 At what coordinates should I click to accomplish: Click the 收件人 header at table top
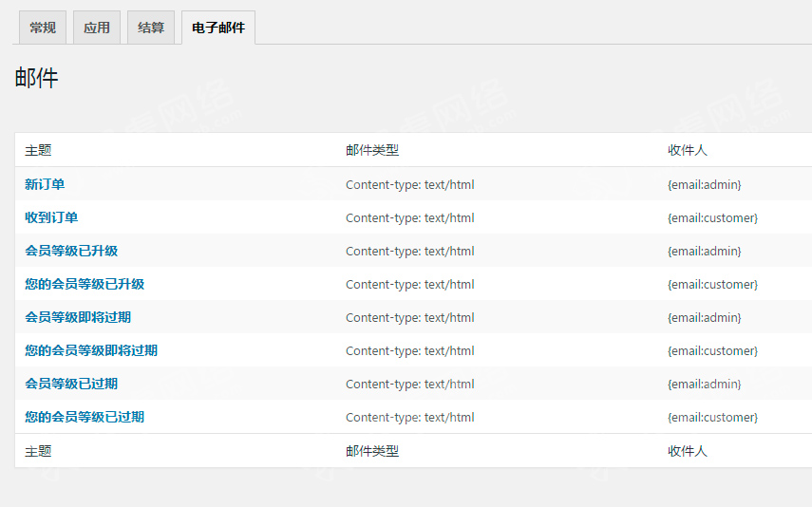tap(688, 150)
